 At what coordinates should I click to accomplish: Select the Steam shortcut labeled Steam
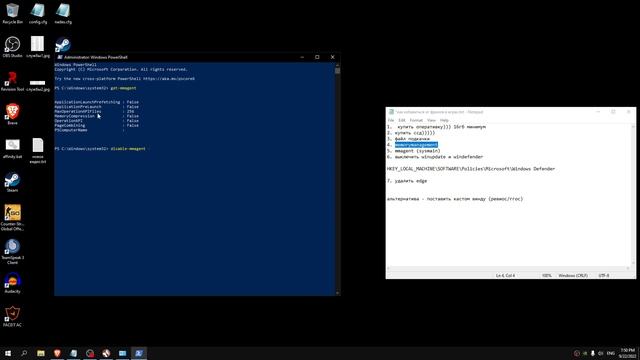click(x=12, y=182)
